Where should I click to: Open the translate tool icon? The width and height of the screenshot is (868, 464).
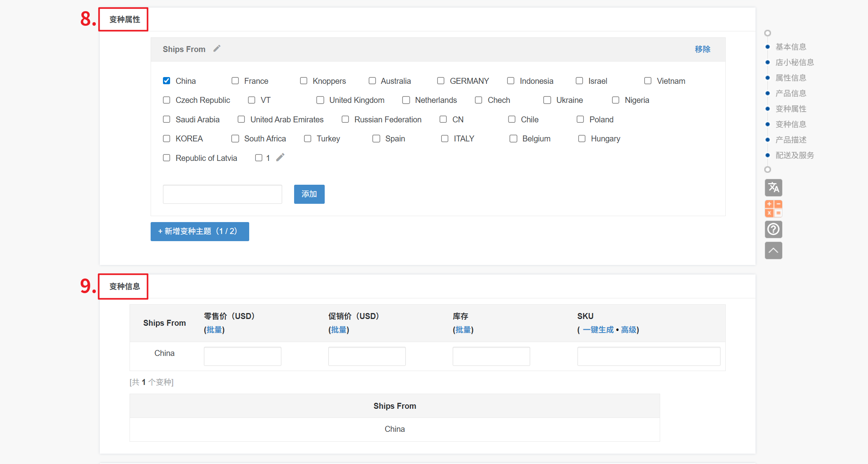pyautogui.click(x=773, y=188)
